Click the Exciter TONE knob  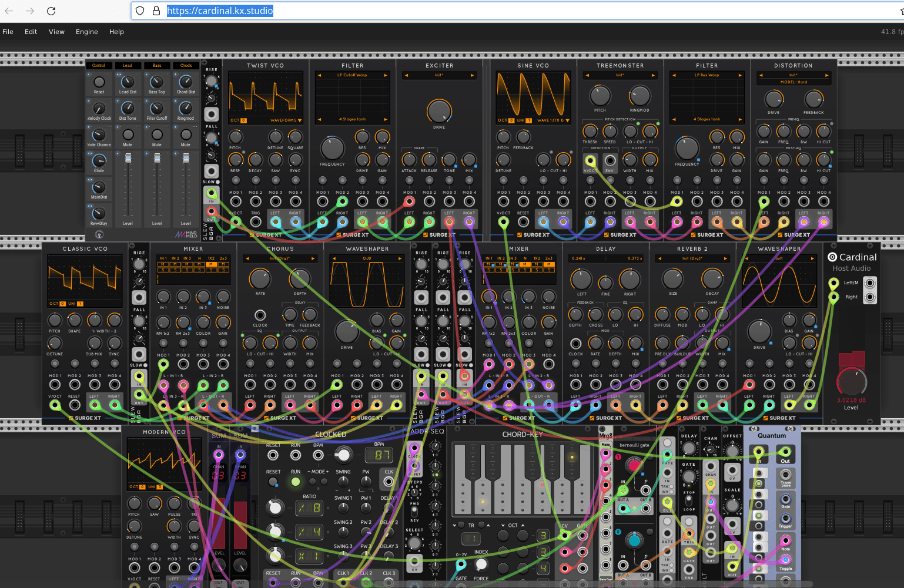[x=449, y=160]
